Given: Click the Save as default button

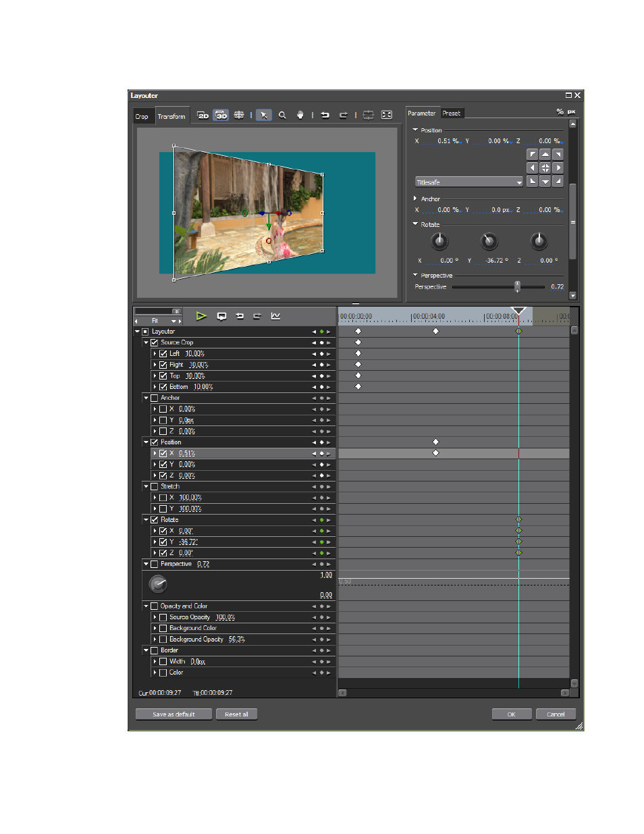Looking at the screenshot, I should [x=173, y=714].
